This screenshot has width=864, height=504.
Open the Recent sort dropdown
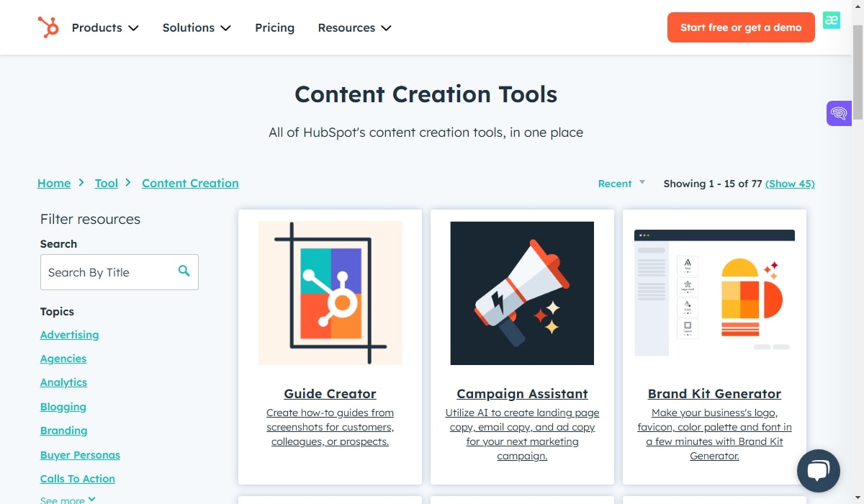click(x=621, y=184)
